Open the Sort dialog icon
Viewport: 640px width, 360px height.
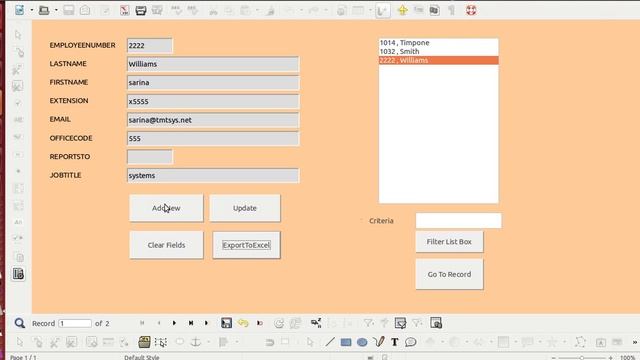316,323
